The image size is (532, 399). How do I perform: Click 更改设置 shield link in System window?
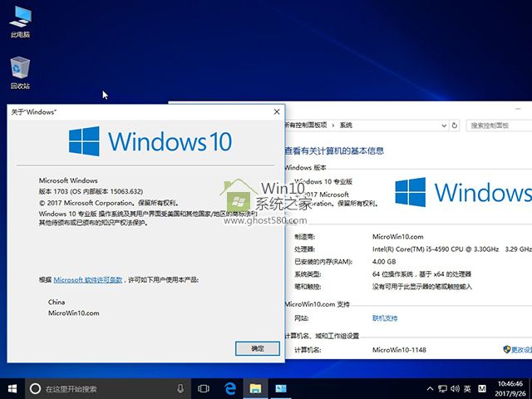tap(519, 349)
